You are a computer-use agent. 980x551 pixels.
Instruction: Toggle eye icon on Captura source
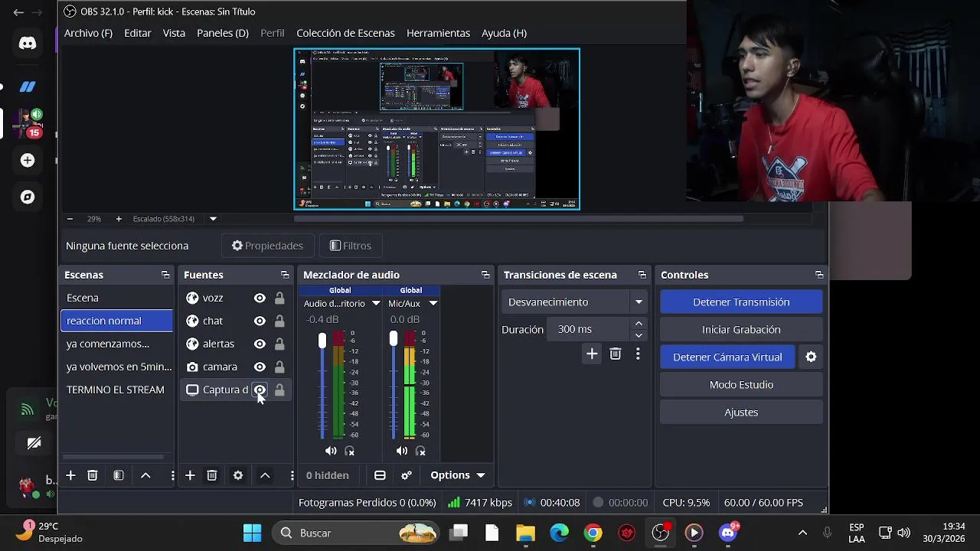pos(260,390)
